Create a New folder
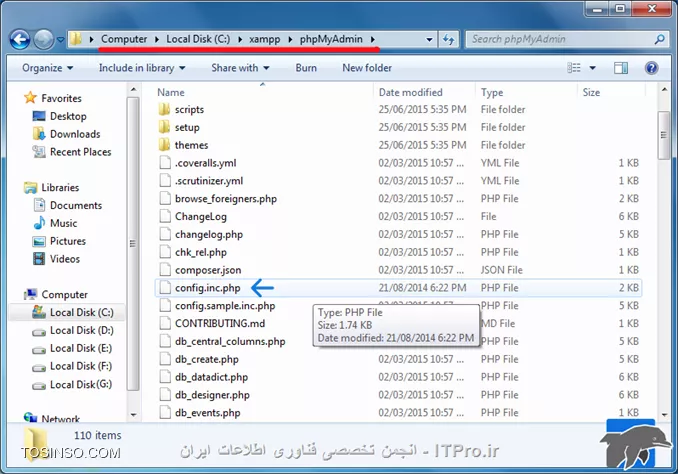Image resolution: width=678 pixels, height=474 pixels. tap(367, 68)
